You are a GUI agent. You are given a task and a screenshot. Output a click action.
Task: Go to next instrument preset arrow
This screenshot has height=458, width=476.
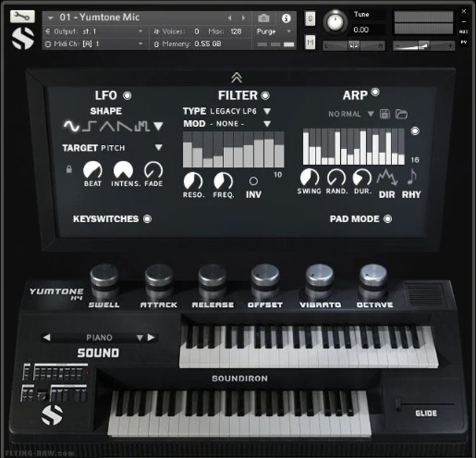(243, 18)
